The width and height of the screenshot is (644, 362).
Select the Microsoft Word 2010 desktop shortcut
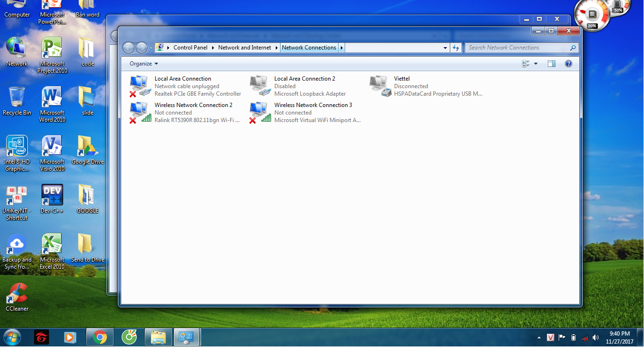tap(52, 105)
